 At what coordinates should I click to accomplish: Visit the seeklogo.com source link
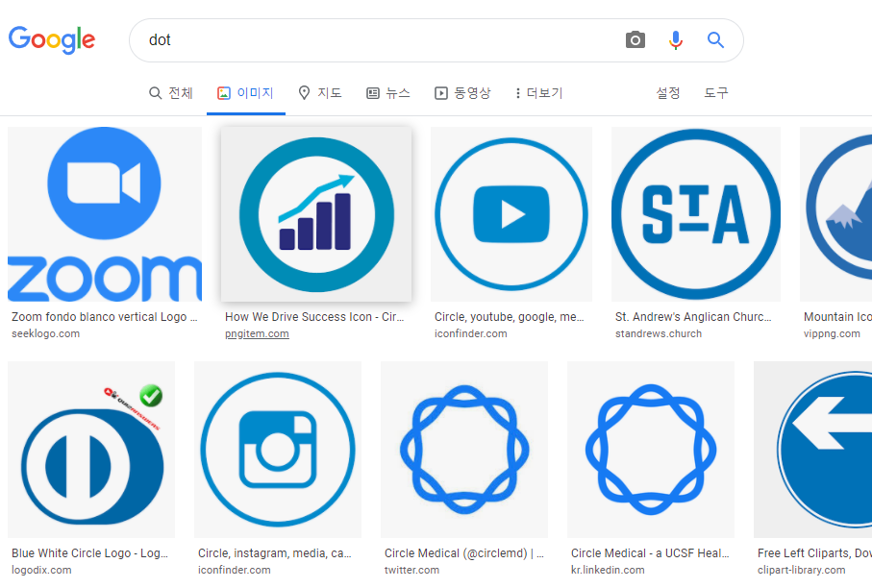[45, 333]
